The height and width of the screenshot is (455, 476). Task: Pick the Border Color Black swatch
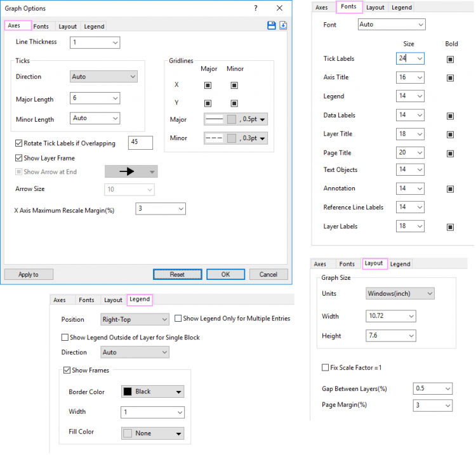[x=128, y=392]
